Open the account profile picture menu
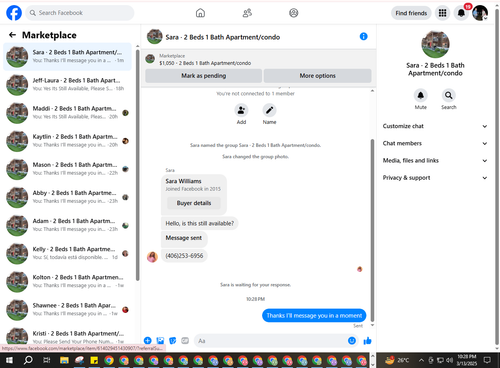 (x=480, y=13)
